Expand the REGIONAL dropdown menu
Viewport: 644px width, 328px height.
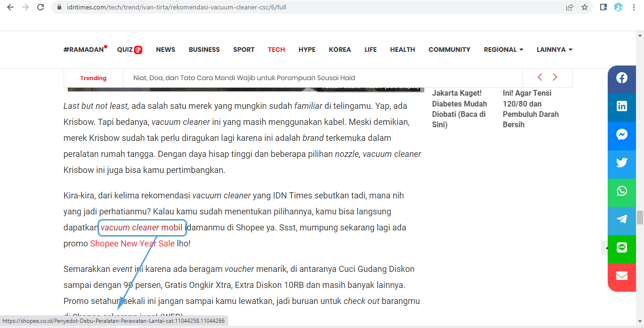504,49
